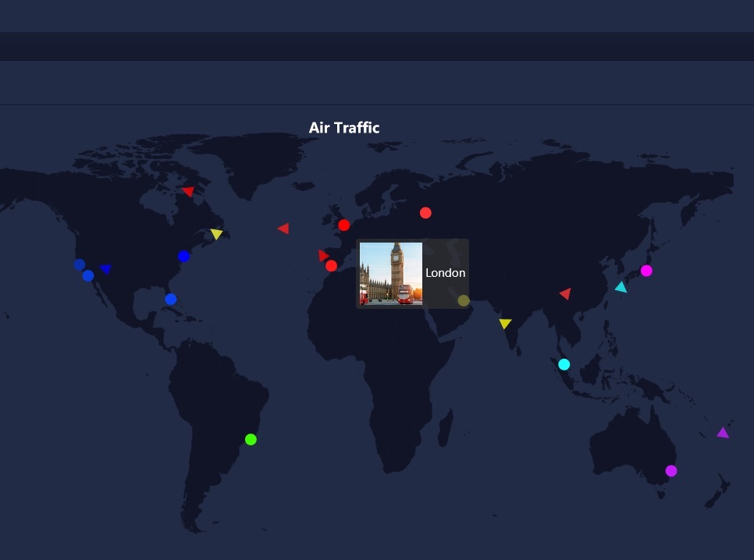The width and height of the screenshot is (754, 560).
Task: Select the purple triangle east of Australia
Action: tap(723, 433)
